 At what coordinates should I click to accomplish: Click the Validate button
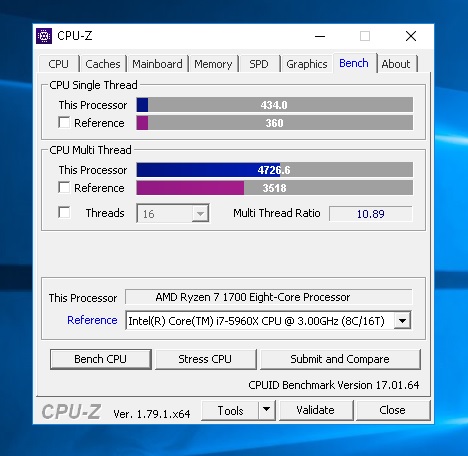pyautogui.click(x=316, y=410)
